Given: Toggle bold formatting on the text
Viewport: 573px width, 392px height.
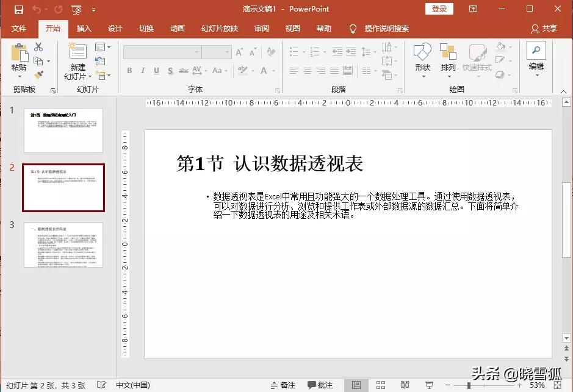Looking at the screenshot, I should coord(129,71).
